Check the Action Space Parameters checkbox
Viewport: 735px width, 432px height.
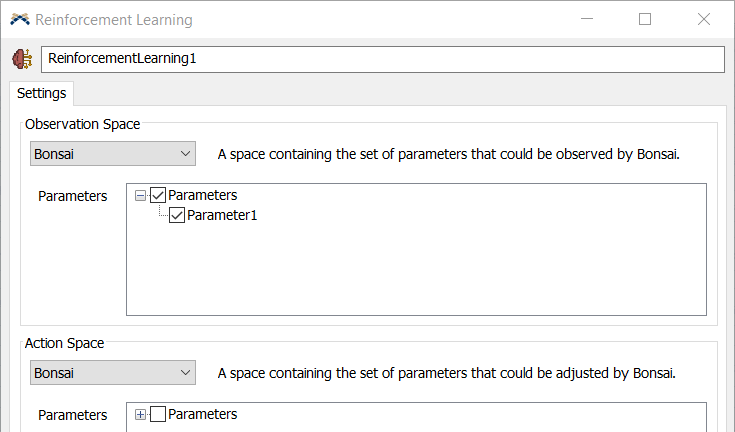point(158,415)
